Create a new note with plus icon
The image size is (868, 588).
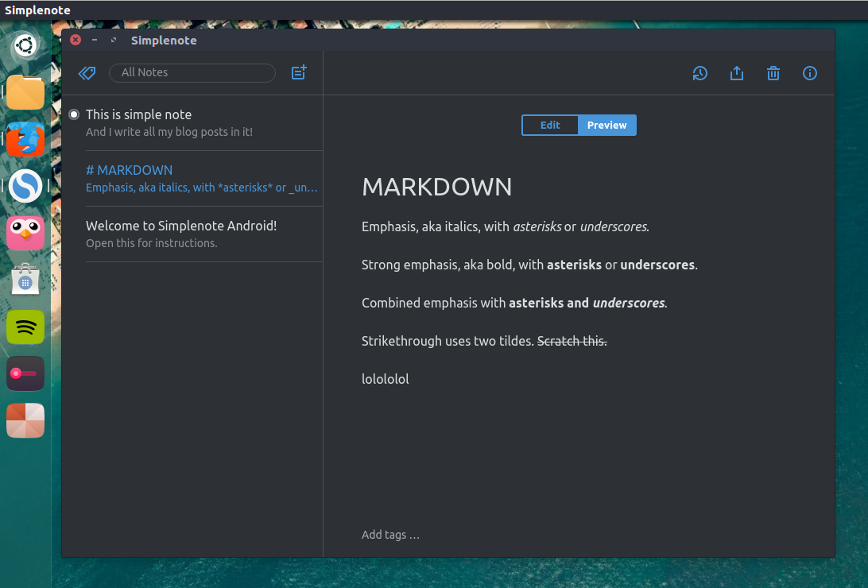pos(299,72)
